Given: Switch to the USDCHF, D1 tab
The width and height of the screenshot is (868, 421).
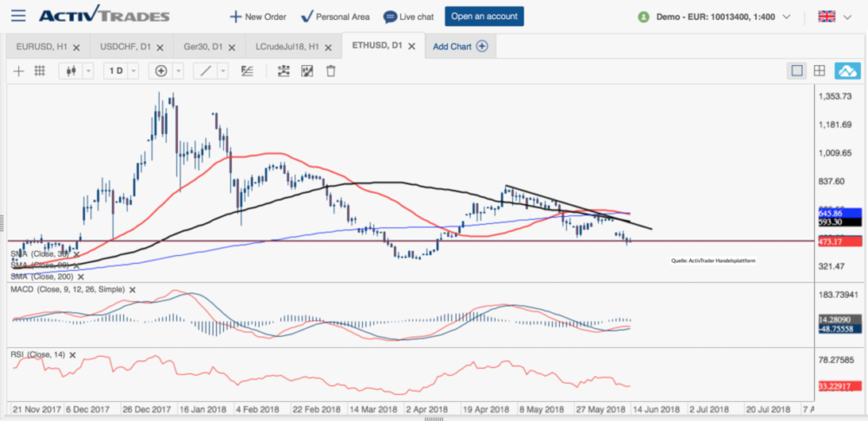Looking at the screenshot, I should [126, 47].
